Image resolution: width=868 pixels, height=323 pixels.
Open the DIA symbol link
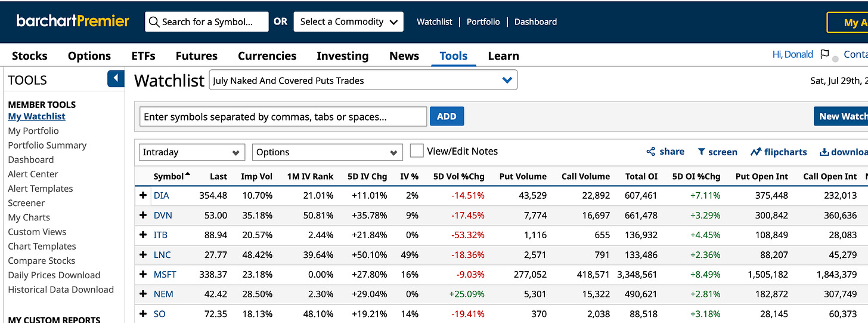161,195
